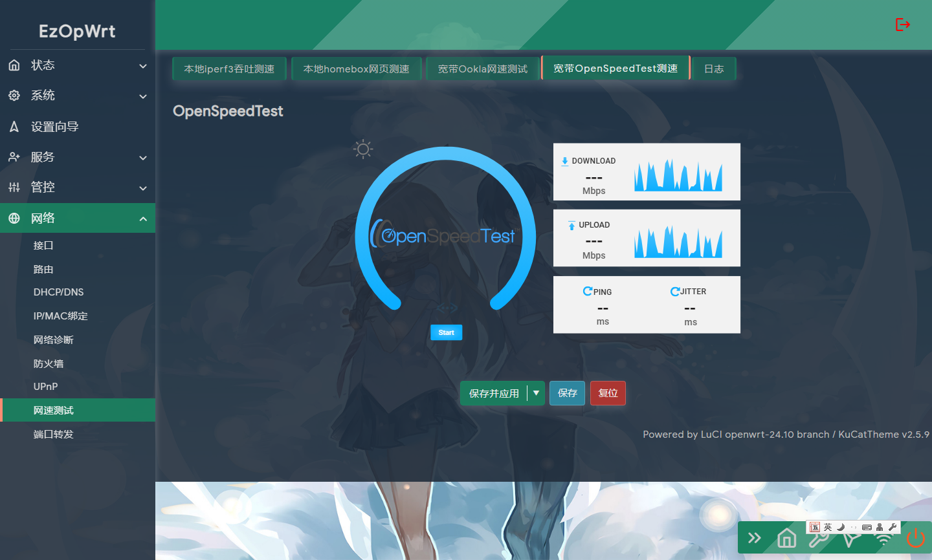Click the blue 保存 button
Image resolution: width=932 pixels, height=560 pixels.
pyautogui.click(x=568, y=393)
